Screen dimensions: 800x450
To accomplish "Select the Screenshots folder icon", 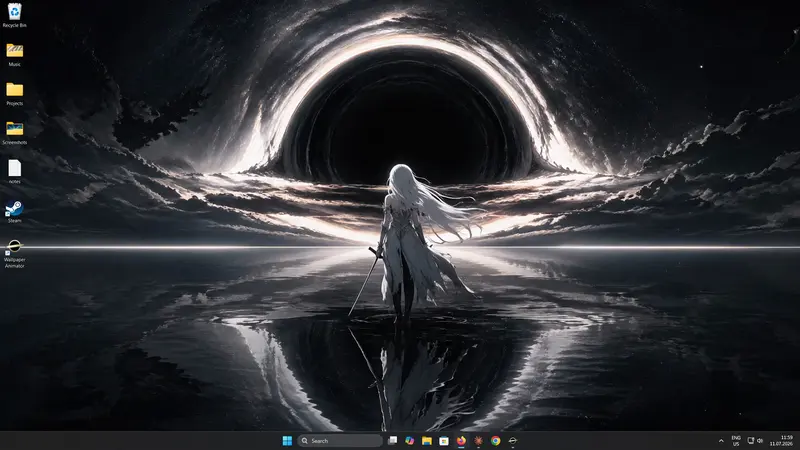I will (14, 133).
